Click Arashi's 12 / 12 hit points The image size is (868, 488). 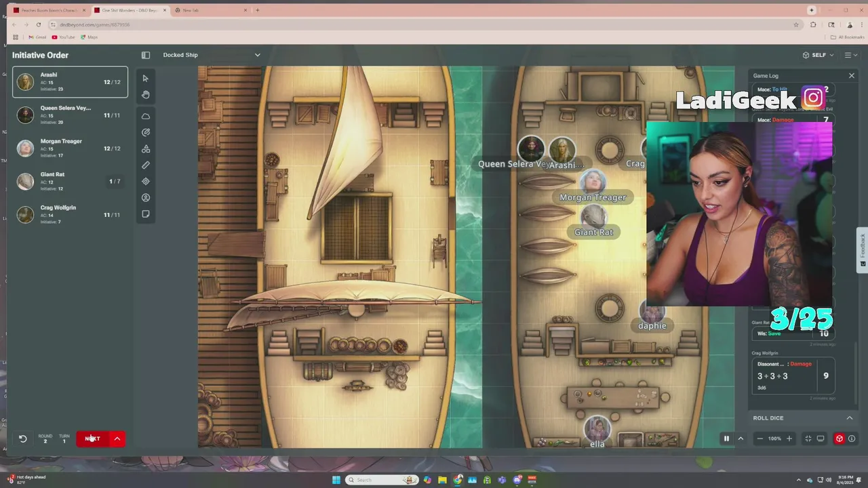112,82
